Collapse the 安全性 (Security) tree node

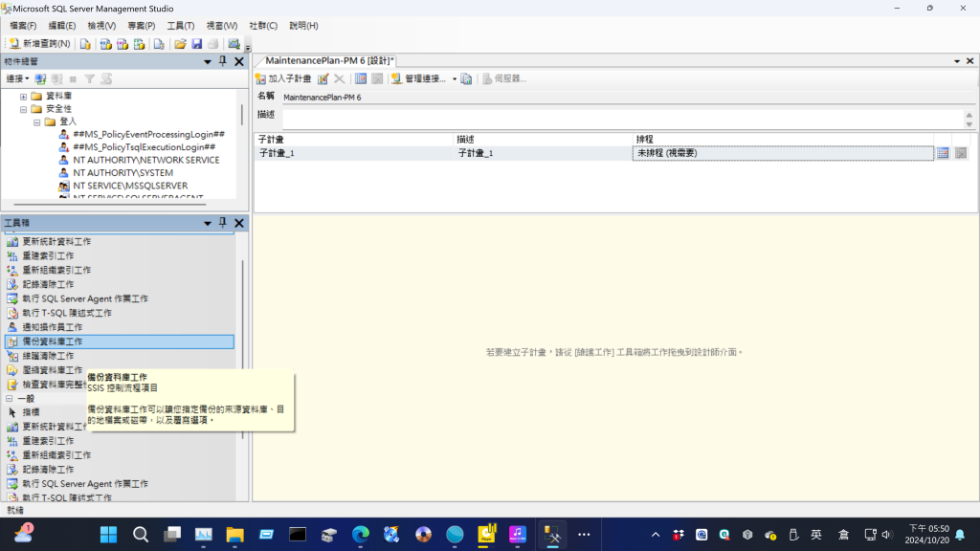[x=24, y=109]
